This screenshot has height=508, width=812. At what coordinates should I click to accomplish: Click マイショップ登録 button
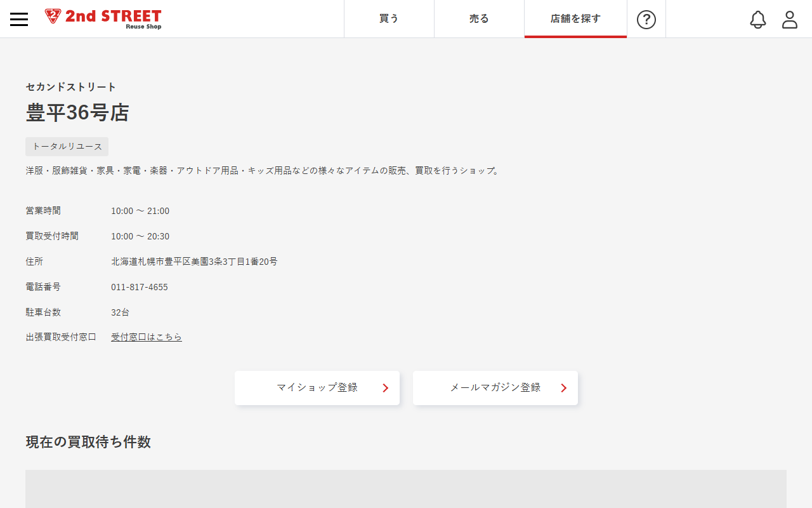pos(317,388)
